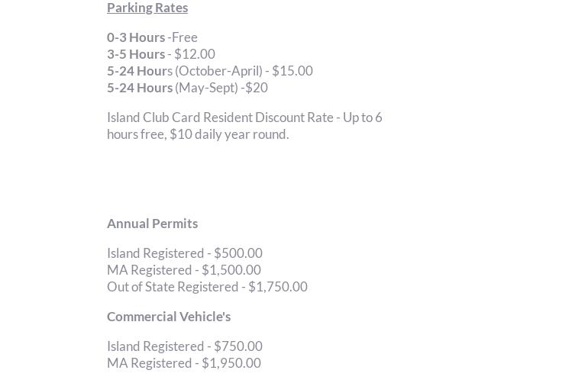Click the "(October-April)" season text
588x383 pixels.
coord(218,71)
